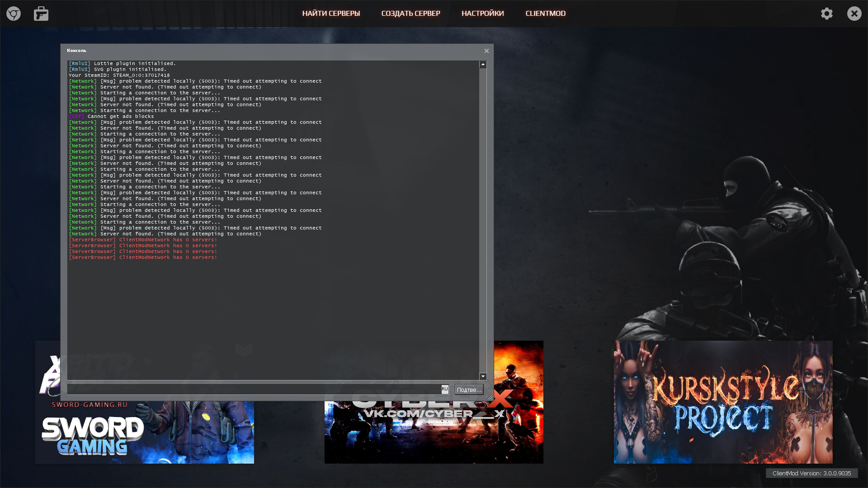Click the console scroll-down arrow
This screenshot has width=868, height=488.
[x=483, y=376]
